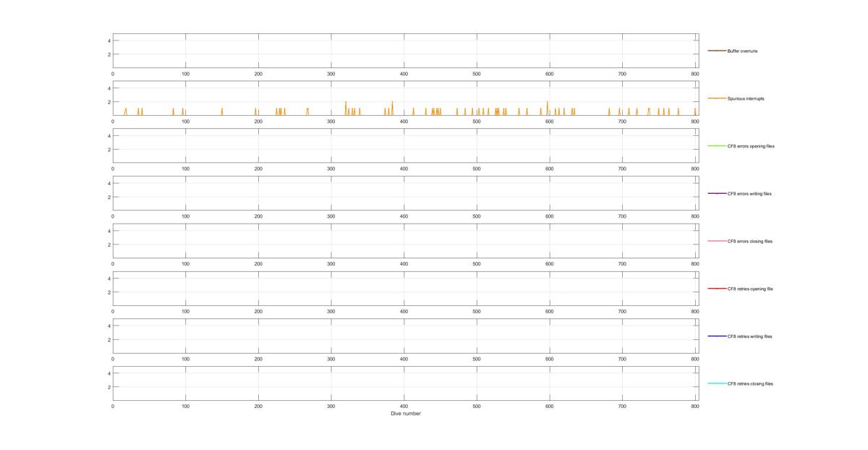Click the spike near dive 597 in Spurious interrupts plot
This screenshot has height=450, width=868.
(548, 108)
